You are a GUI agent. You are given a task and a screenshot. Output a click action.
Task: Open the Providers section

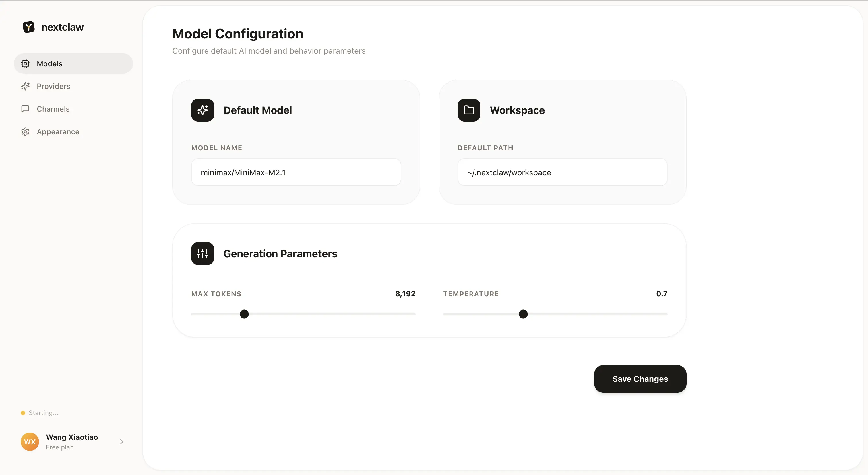coord(54,86)
